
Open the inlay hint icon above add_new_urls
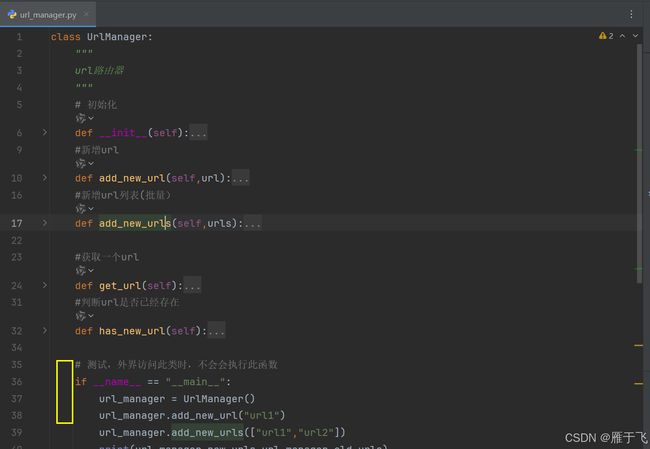pos(84,209)
